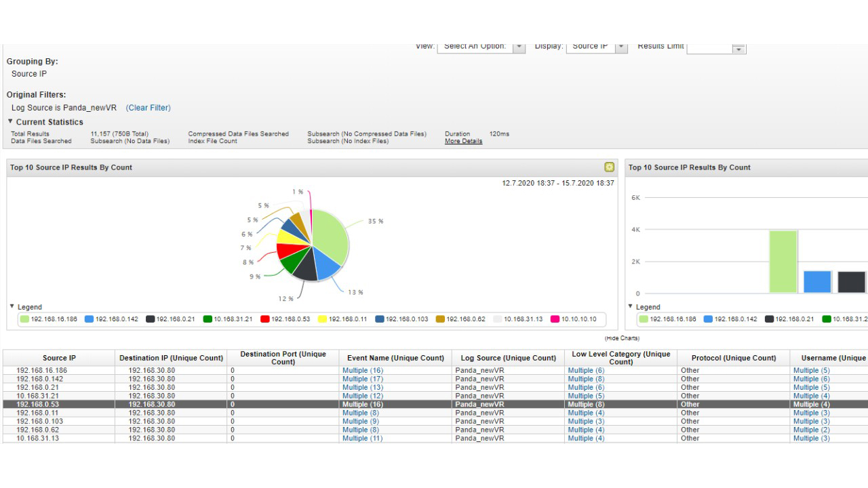Open the pie chart panel settings icon

pyautogui.click(x=609, y=167)
